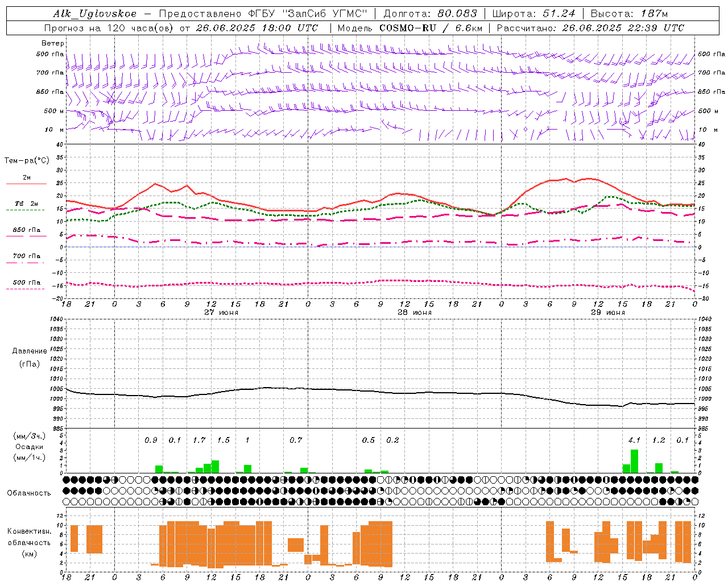Click the Модель COSMO-RU / 6.6км label

(x=410, y=28)
